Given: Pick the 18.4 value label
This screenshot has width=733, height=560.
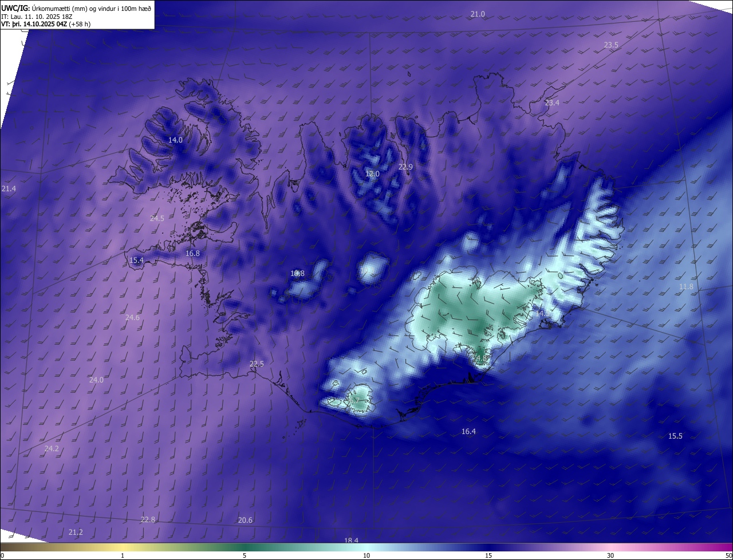Looking at the screenshot, I should click(x=351, y=541).
